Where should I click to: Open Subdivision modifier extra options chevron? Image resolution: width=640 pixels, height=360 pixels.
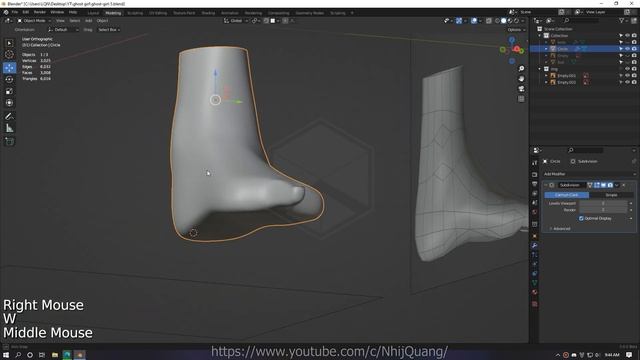617,185
